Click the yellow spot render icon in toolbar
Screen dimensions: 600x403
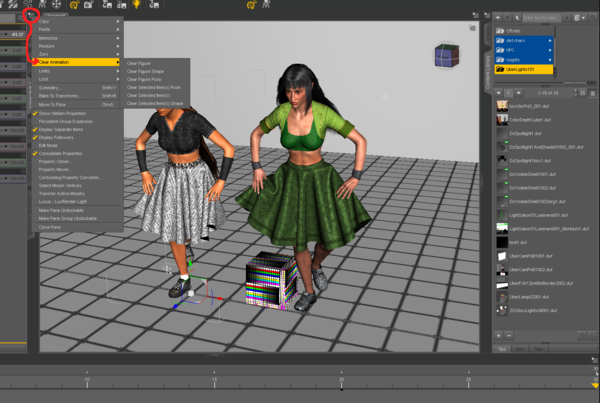[x=74, y=5]
